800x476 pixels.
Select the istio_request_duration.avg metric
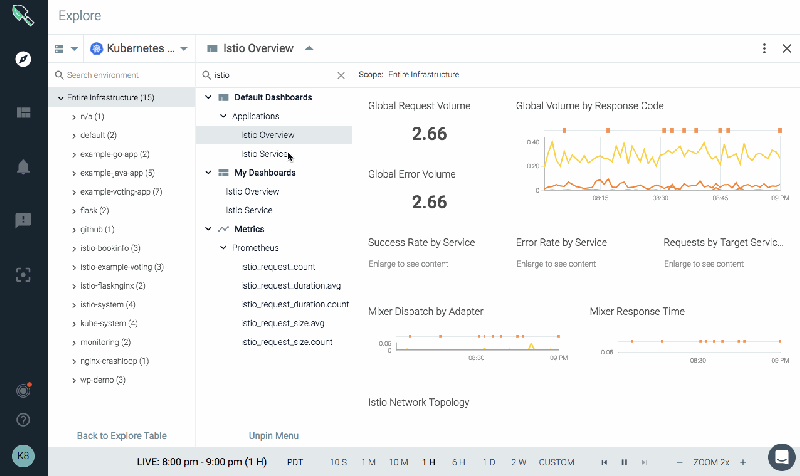(292, 286)
